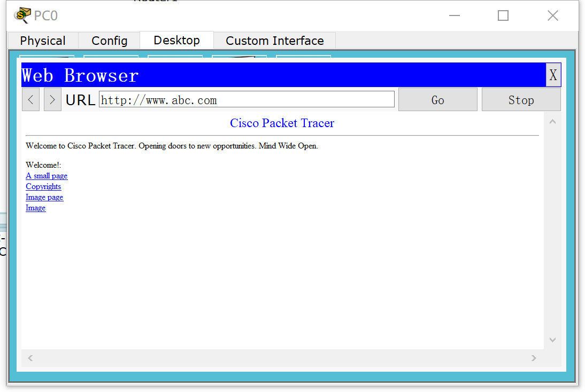This screenshot has width=585, height=392.
Task: Switch to the Physical tab
Action: [43, 40]
